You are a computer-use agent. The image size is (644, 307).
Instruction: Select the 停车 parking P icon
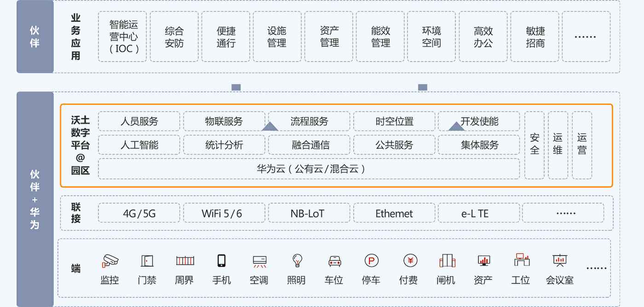(371, 261)
